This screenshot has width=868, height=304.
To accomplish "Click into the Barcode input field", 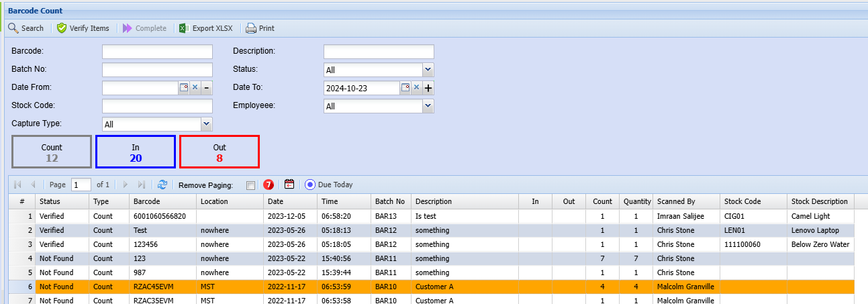I will 157,52.
